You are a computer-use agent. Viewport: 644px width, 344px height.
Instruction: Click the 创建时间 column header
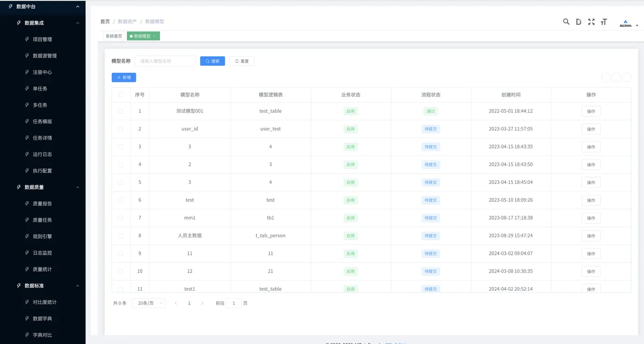click(511, 95)
